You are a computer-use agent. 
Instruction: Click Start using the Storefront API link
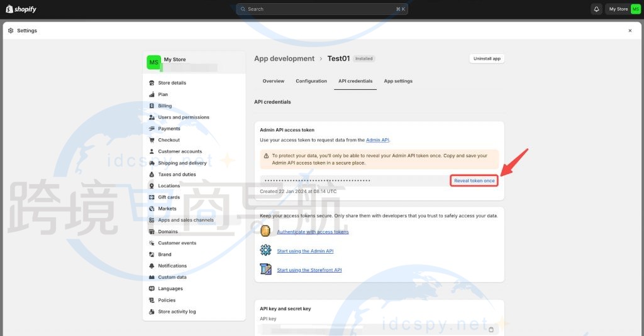[x=309, y=270]
